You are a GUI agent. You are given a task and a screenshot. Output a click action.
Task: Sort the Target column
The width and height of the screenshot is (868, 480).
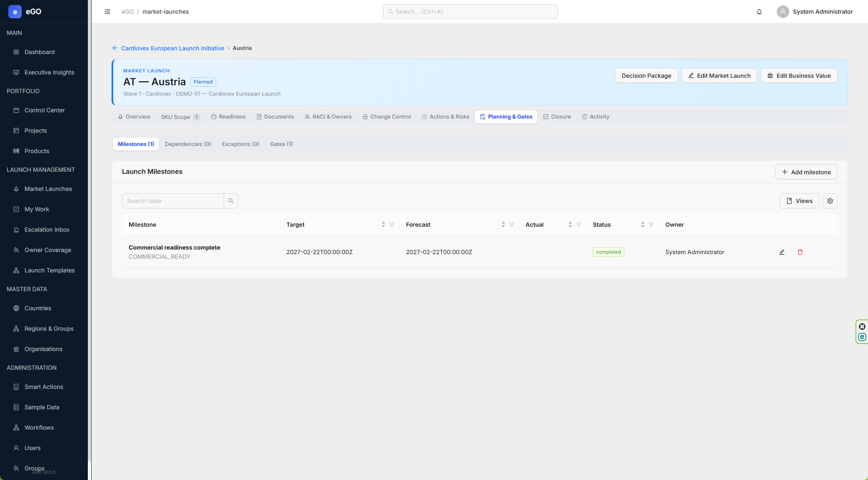tap(383, 225)
